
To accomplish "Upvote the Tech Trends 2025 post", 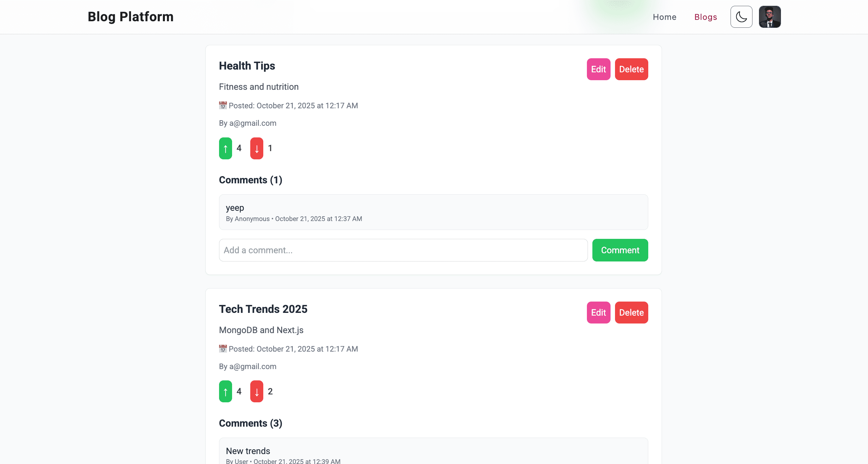I will click(x=226, y=391).
